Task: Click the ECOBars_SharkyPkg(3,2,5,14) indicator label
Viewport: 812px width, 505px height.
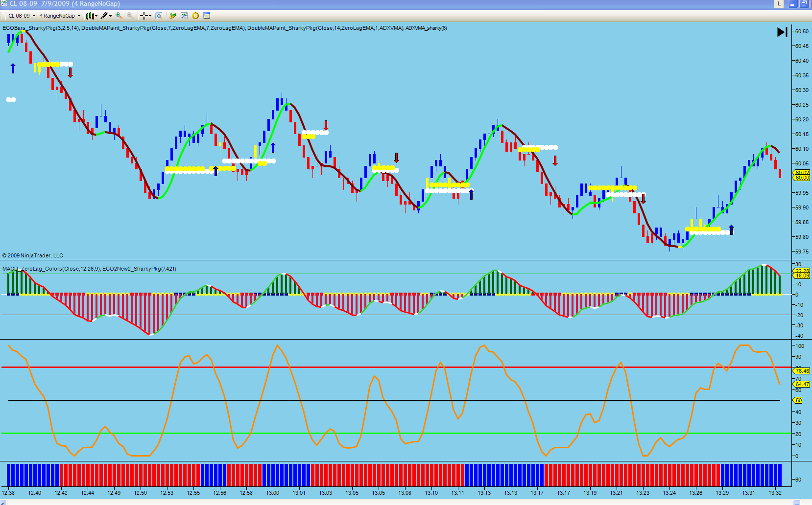Action: click(x=41, y=28)
